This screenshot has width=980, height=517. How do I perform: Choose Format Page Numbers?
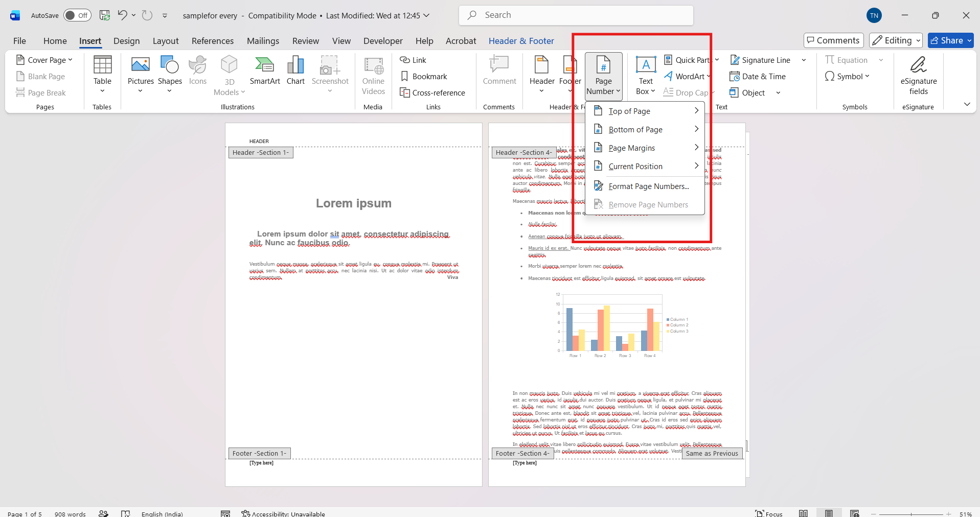[645, 186]
